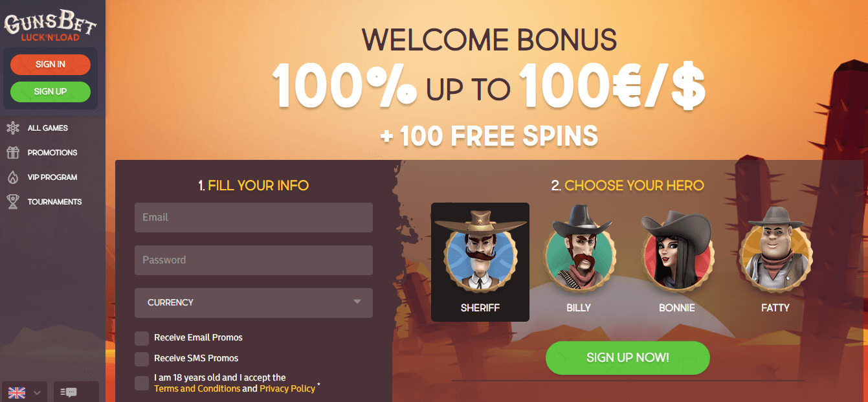Open the live chat speech-bubble icon
The image size is (868, 402).
68,392
